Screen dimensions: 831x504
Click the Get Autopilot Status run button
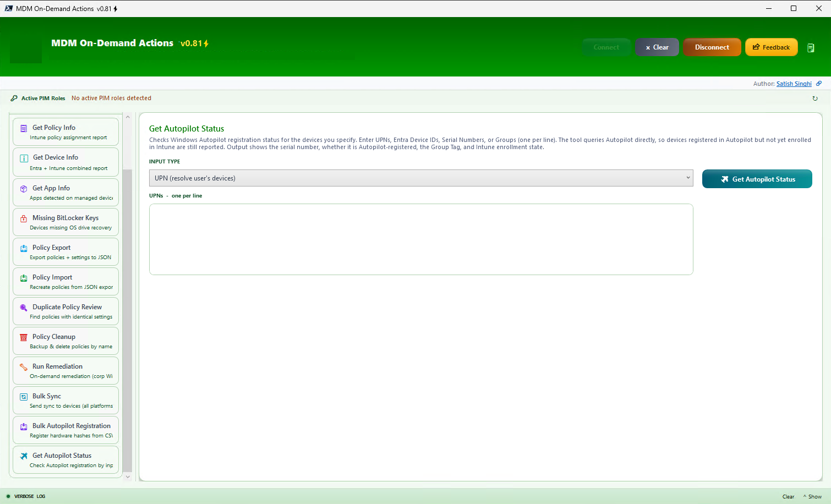(757, 179)
